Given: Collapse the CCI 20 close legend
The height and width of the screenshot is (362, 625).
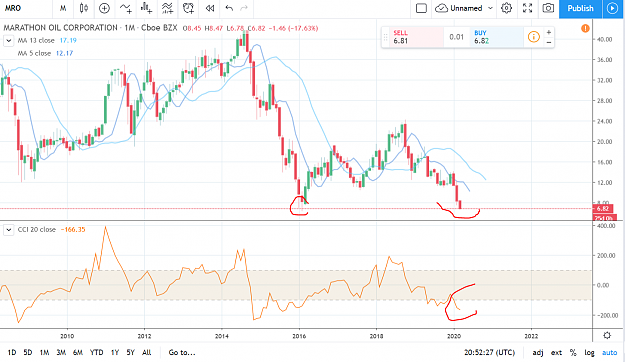Looking at the screenshot, I should tap(8, 230).
